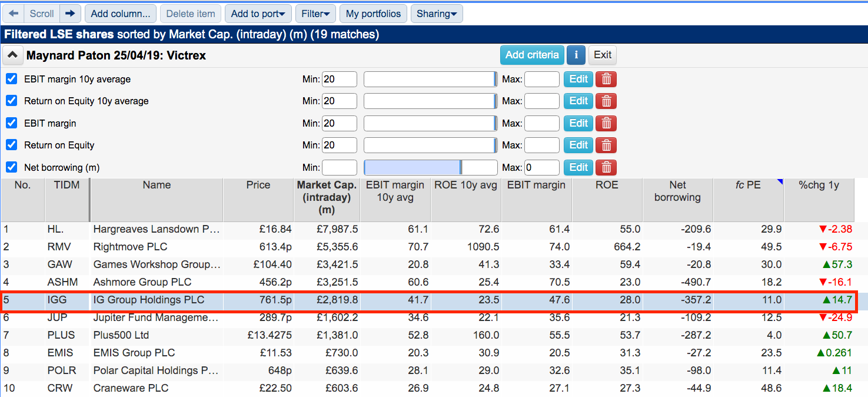Edit the EBIT margin 10y average criterion
Screen dimensions: 868x397
pos(578,79)
